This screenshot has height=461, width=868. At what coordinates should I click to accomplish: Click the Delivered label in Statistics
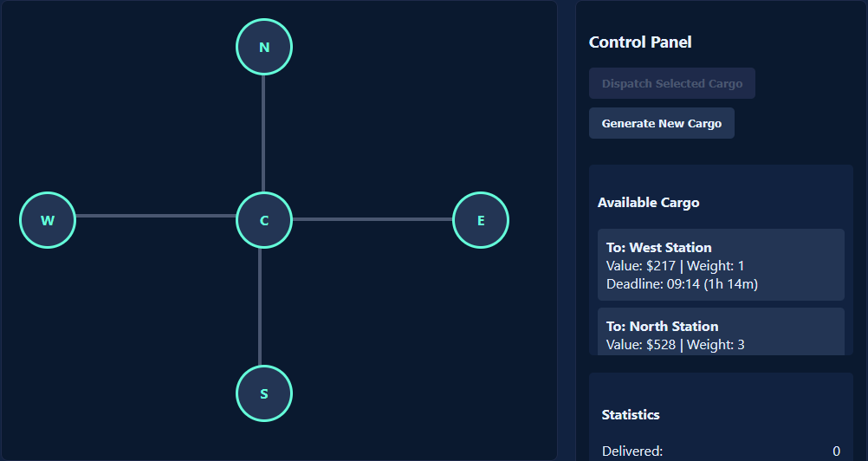[x=632, y=451]
